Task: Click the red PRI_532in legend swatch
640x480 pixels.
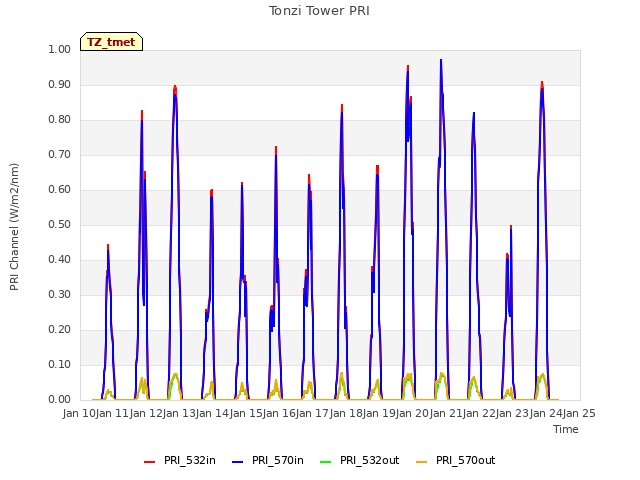Action: pyautogui.click(x=150, y=462)
